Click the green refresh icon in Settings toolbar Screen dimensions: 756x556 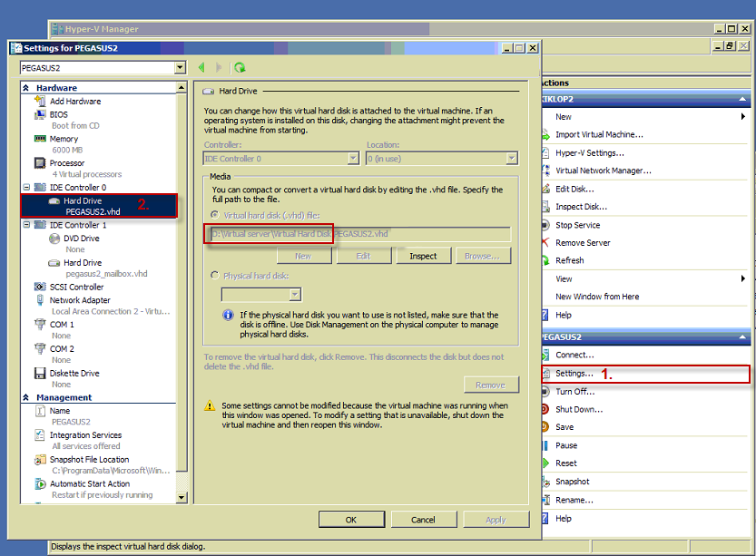pos(240,67)
